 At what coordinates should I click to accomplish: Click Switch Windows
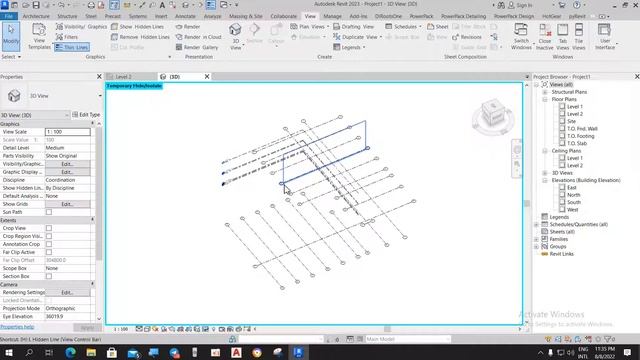(521, 37)
